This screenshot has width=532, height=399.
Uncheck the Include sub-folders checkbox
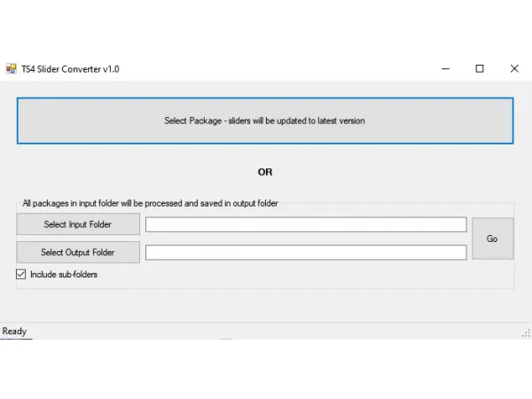pos(21,275)
